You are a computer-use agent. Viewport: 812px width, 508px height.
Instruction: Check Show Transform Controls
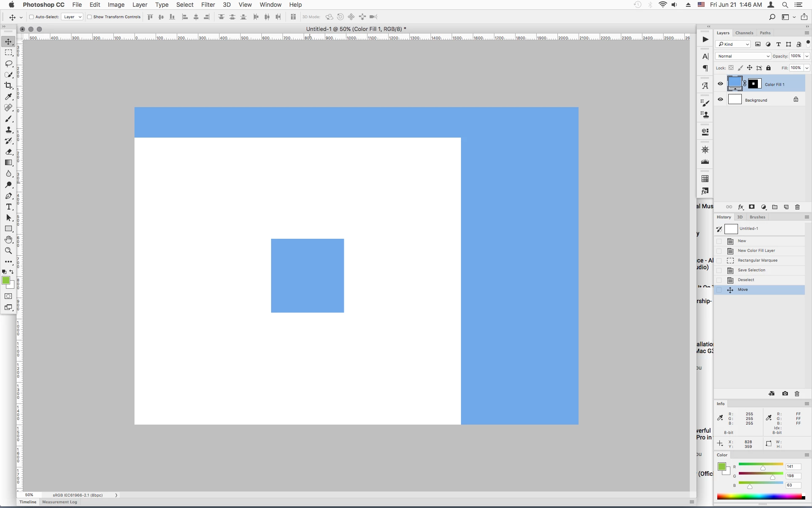click(x=89, y=17)
